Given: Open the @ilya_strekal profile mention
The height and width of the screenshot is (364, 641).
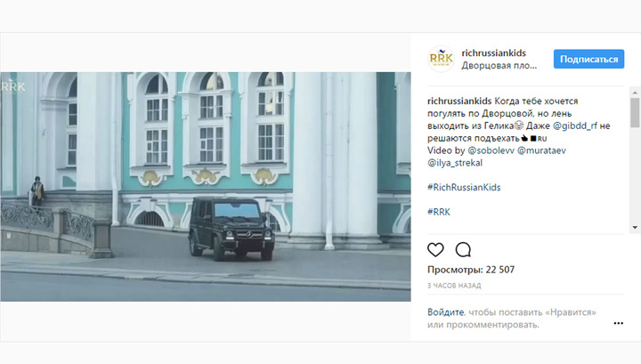Looking at the screenshot, I should point(455,163).
